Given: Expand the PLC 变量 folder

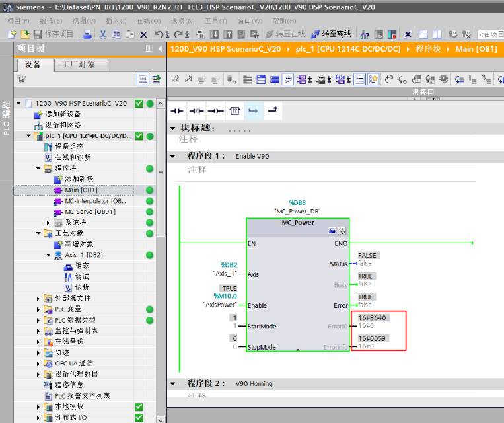Looking at the screenshot, I should [x=38, y=309].
